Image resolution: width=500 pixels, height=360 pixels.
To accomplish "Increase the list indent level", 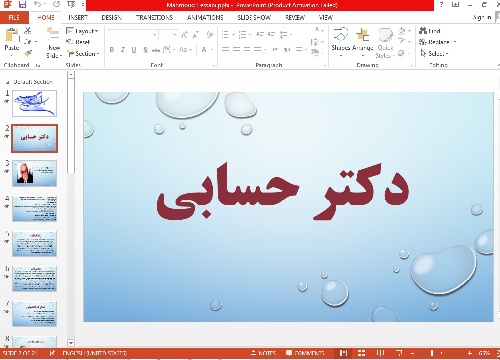I will point(271,34).
